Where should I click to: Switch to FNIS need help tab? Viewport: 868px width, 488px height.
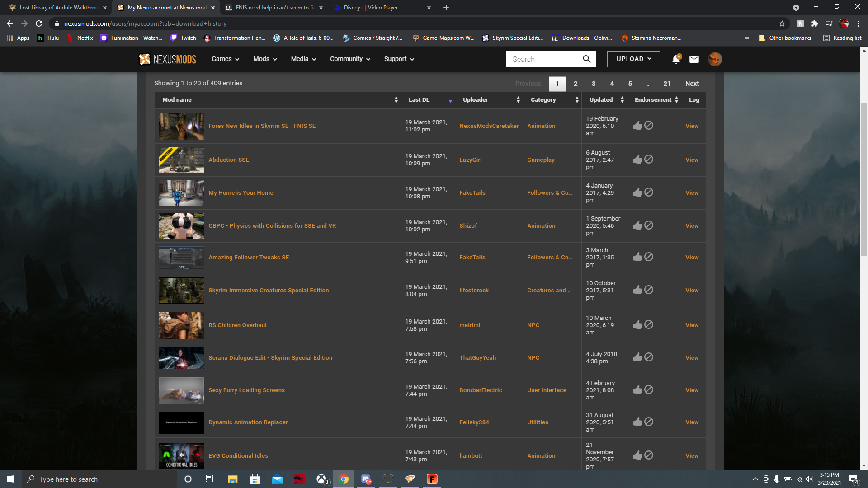pos(274,8)
